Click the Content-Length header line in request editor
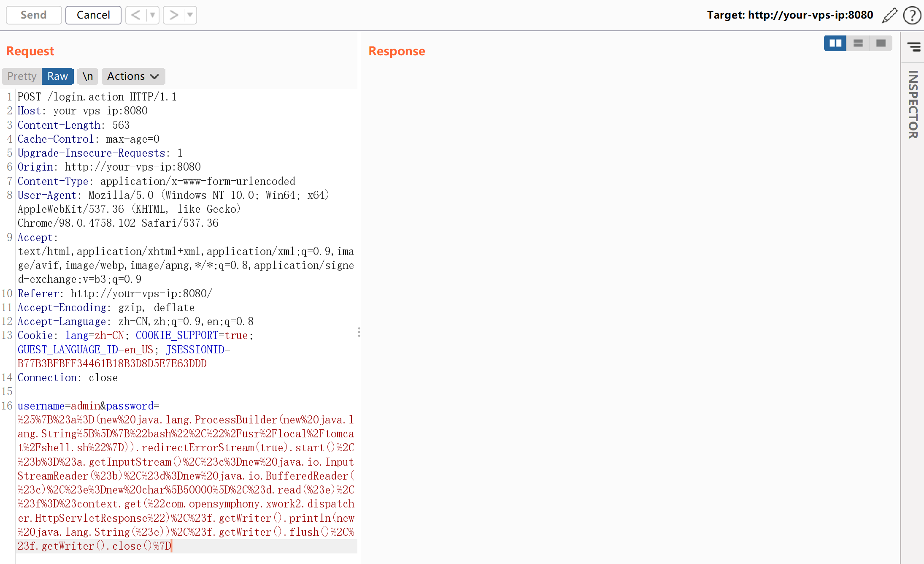The height and width of the screenshot is (564, 924). (73, 125)
